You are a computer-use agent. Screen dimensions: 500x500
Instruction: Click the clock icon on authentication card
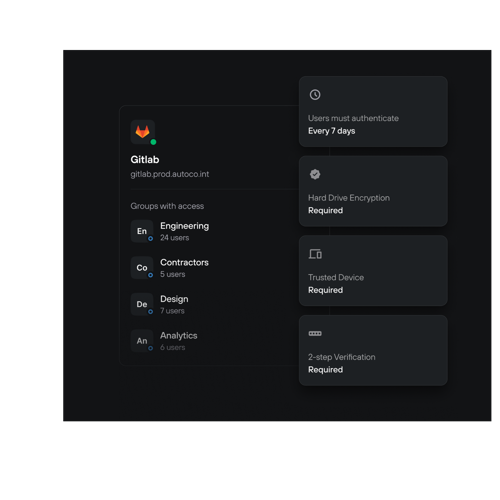point(315,95)
